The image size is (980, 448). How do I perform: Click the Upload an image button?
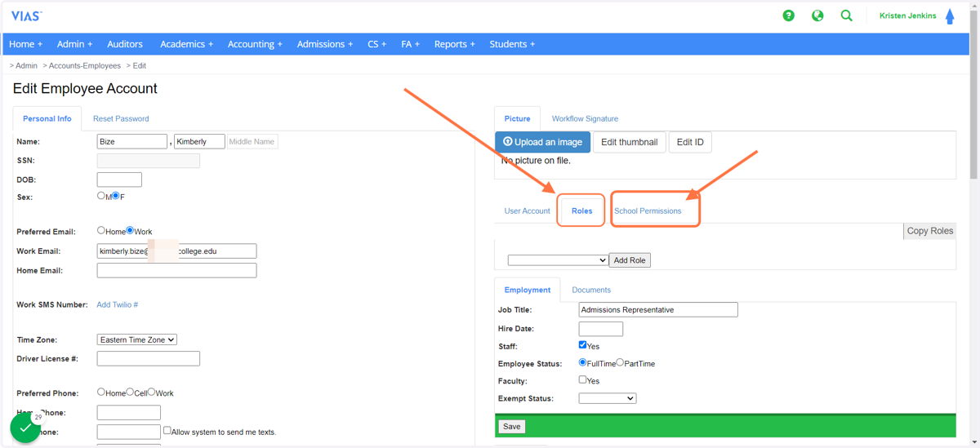(542, 142)
